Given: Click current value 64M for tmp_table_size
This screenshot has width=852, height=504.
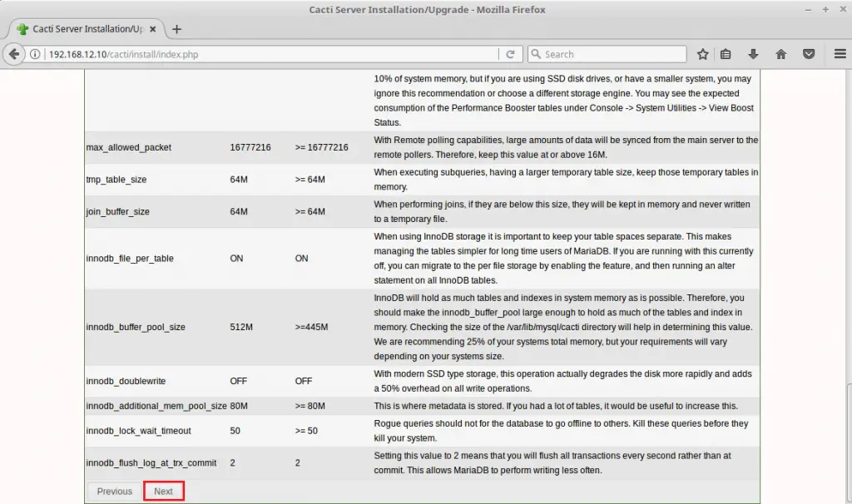Looking at the screenshot, I should [x=239, y=179].
